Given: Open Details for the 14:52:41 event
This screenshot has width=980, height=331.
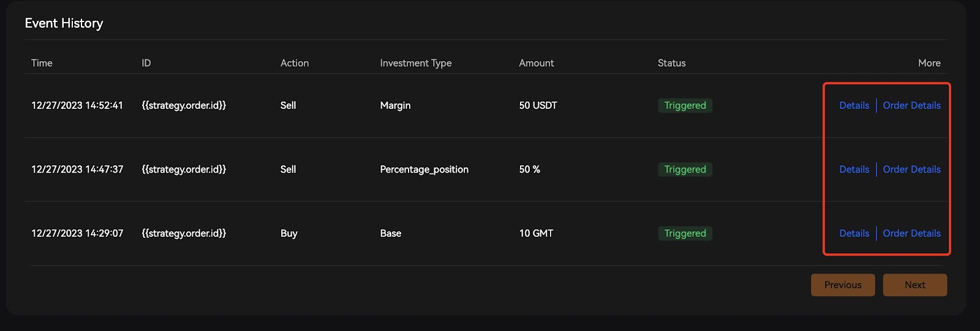Looking at the screenshot, I should coord(854,105).
